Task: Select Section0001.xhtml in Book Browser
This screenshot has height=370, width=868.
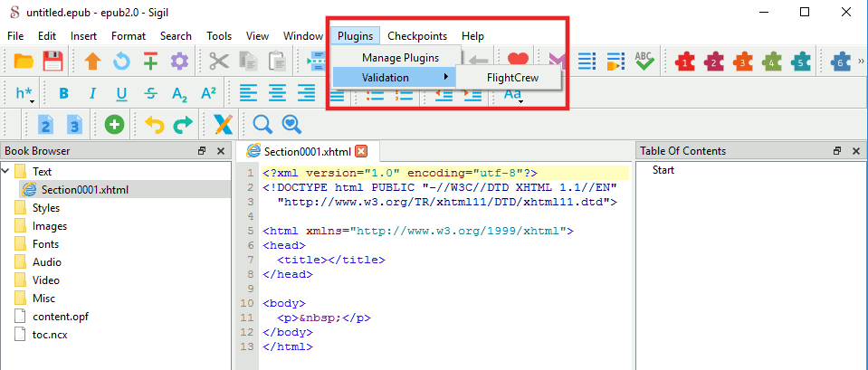Action: pos(85,190)
